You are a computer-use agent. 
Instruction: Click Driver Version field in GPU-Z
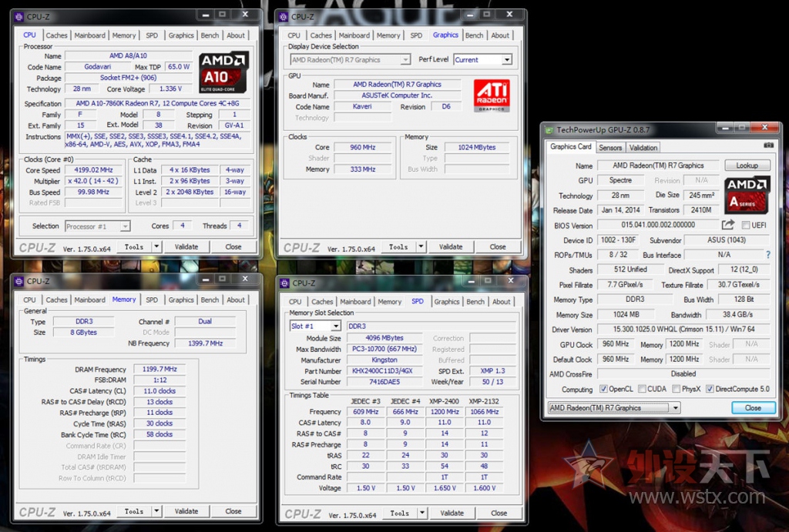[x=683, y=330]
